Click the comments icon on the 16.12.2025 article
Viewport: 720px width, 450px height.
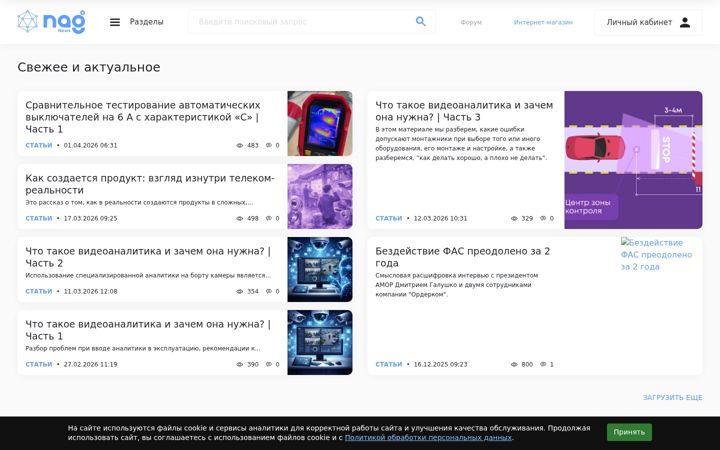pos(543,364)
